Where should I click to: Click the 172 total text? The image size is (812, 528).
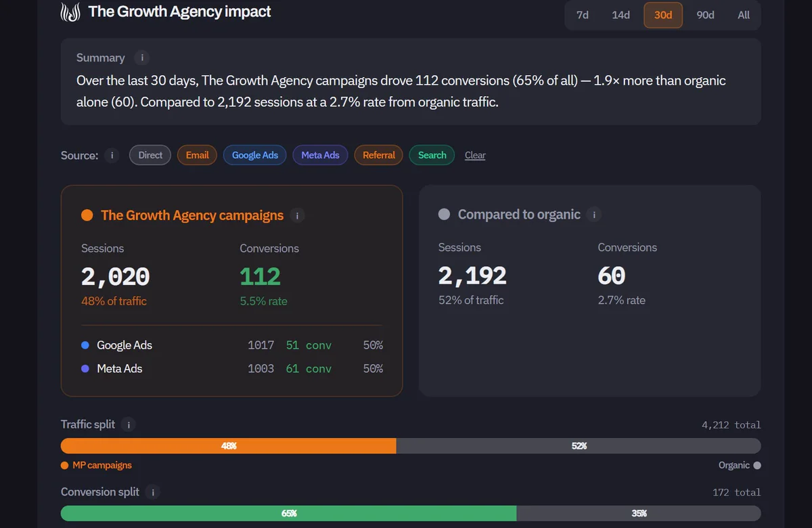(737, 493)
